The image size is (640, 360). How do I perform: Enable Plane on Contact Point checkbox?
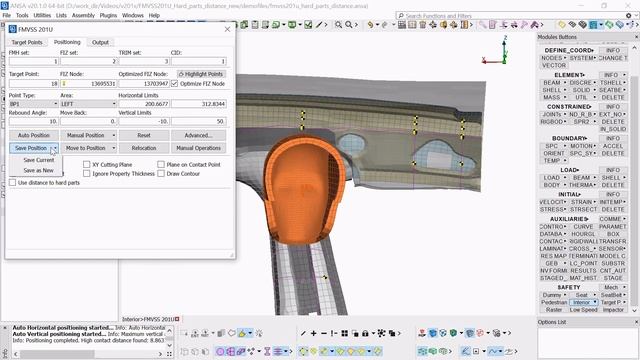point(161,164)
